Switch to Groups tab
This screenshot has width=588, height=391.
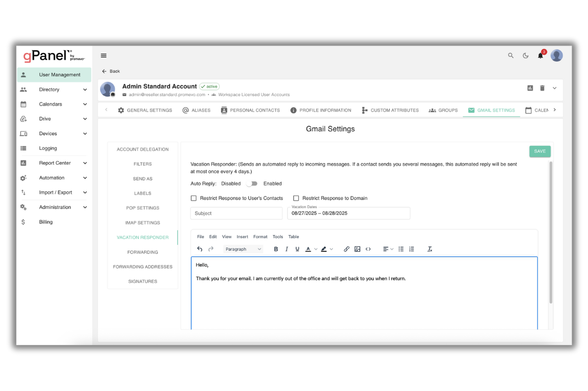coord(443,110)
